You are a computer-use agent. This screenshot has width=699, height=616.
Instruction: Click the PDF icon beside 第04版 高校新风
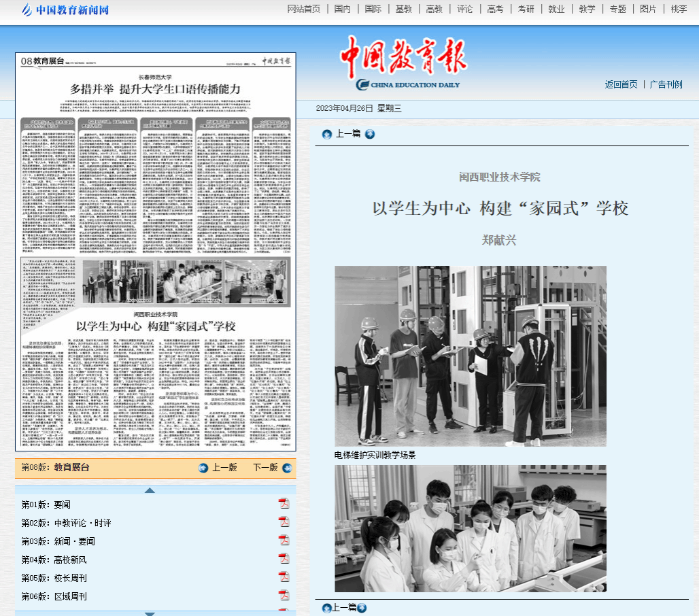tap(284, 559)
